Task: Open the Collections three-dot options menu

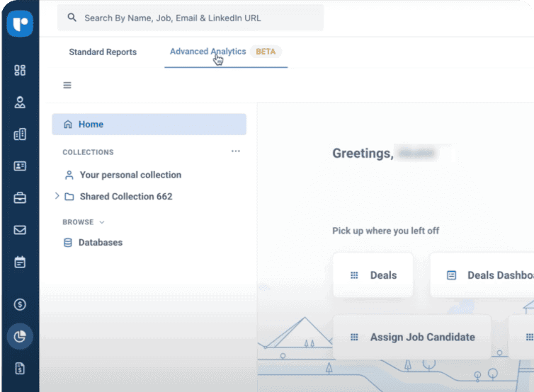Action: [236, 151]
